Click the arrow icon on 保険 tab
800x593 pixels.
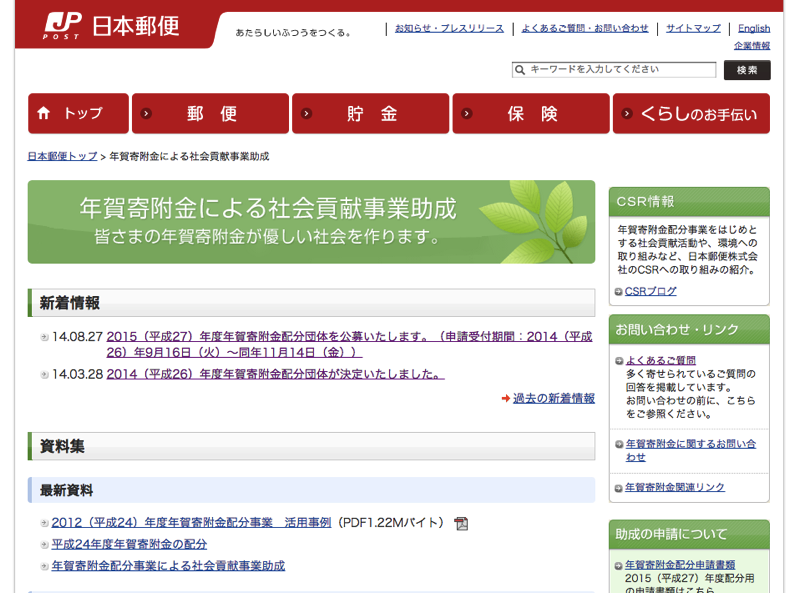point(467,113)
